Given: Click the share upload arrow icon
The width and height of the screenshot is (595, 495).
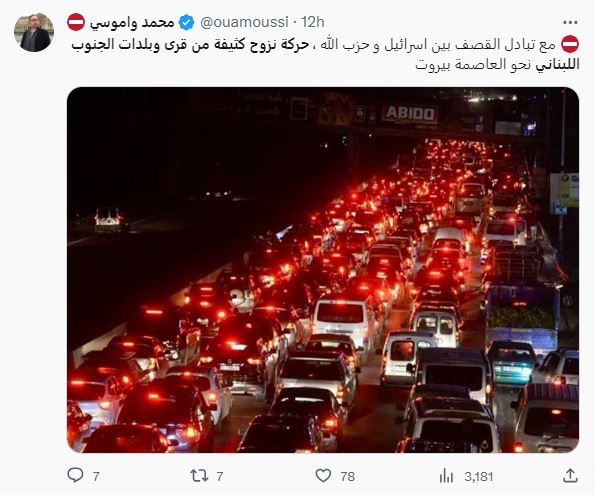Looking at the screenshot, I should (x=570, y=476).
